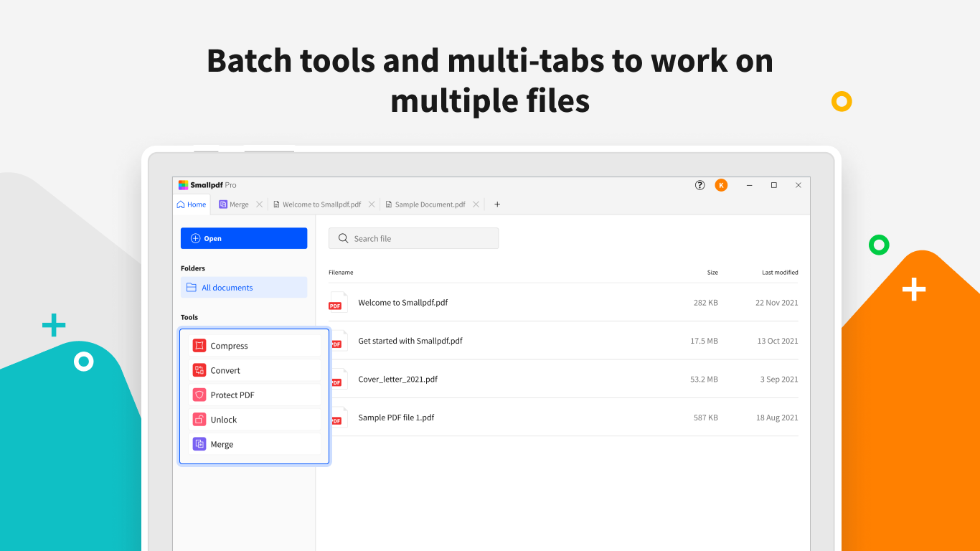Switch to the Merge tab
This screenshot has width=980, height=551.
point(240,204)
